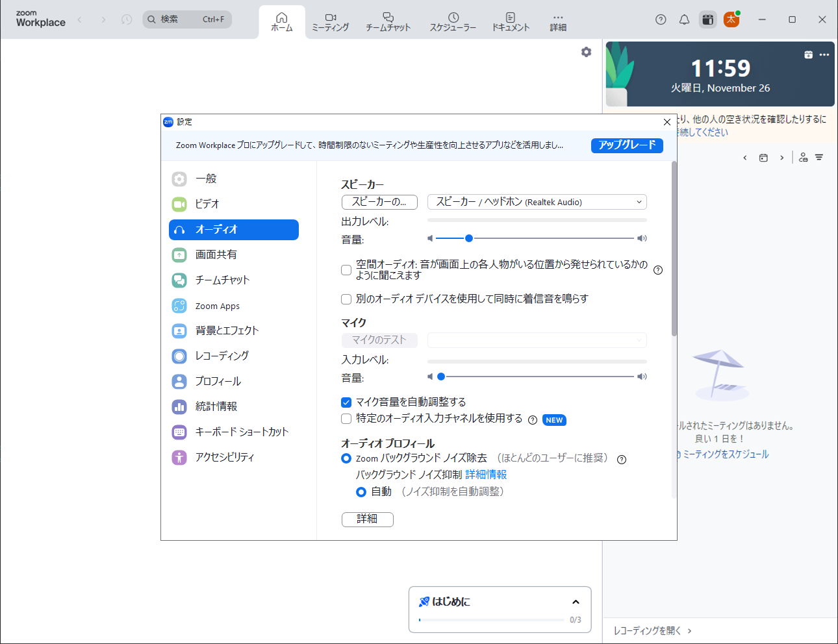Click マイクのテスト button
838x644 pixels.
click(379, 340)
